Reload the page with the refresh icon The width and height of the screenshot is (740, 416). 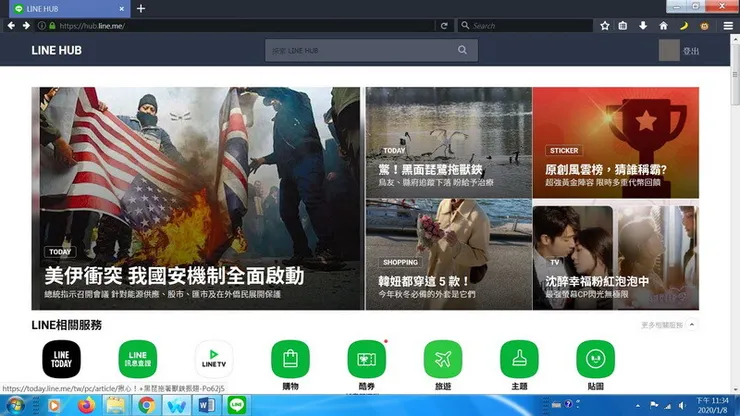click(x=444, y=26)
